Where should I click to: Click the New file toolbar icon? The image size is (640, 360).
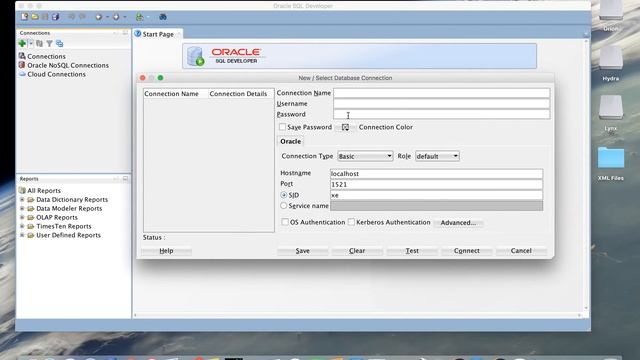click(24, 17)
